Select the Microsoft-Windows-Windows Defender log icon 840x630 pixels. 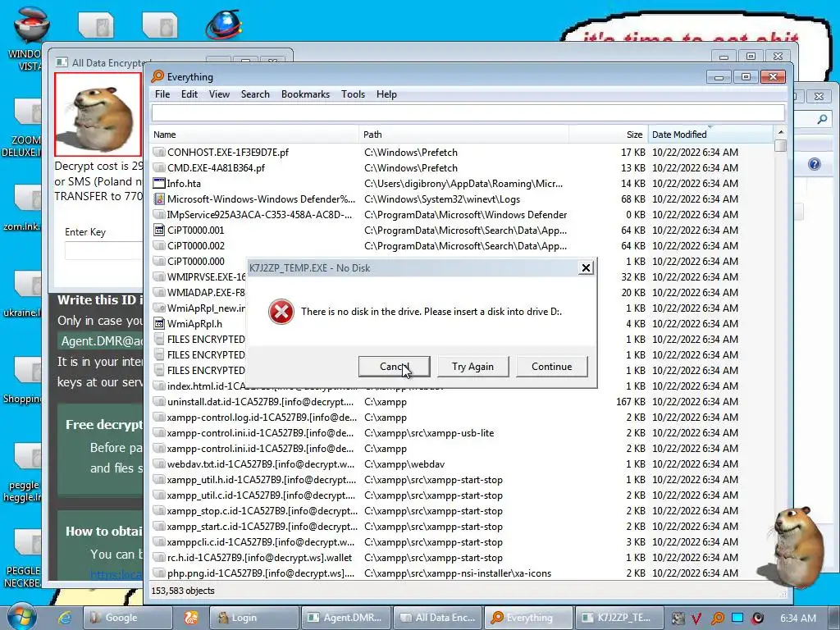[x=158, y=199]
